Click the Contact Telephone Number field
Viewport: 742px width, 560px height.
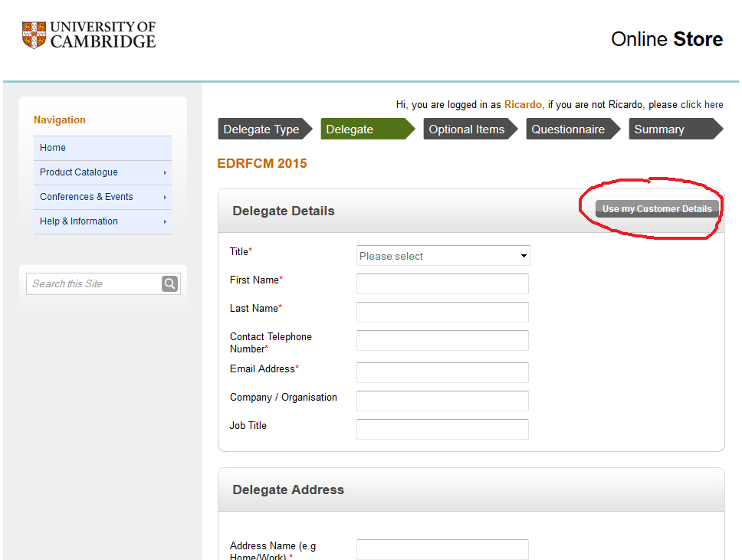pos(442,341)
